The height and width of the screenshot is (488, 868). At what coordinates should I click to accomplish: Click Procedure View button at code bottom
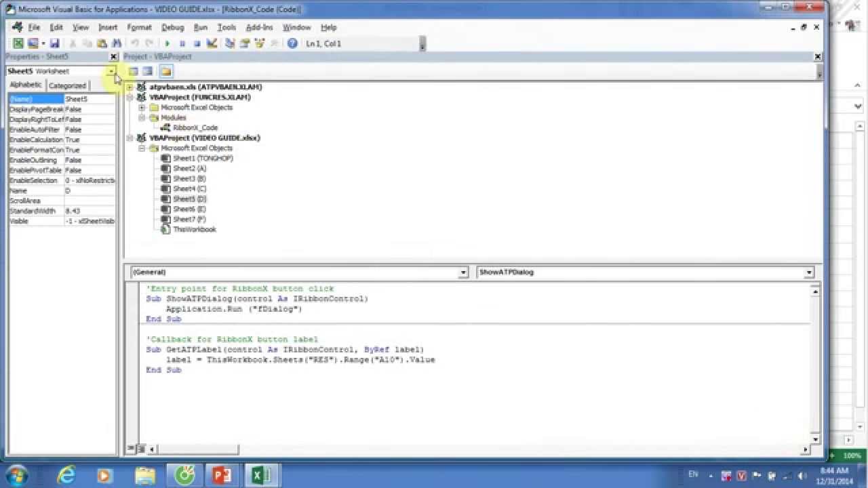[x=132, y=449]
